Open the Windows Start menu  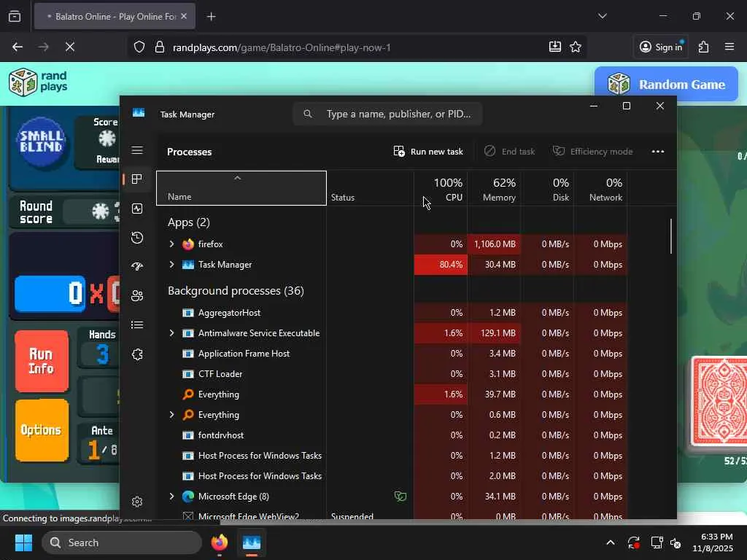(23, 542)
